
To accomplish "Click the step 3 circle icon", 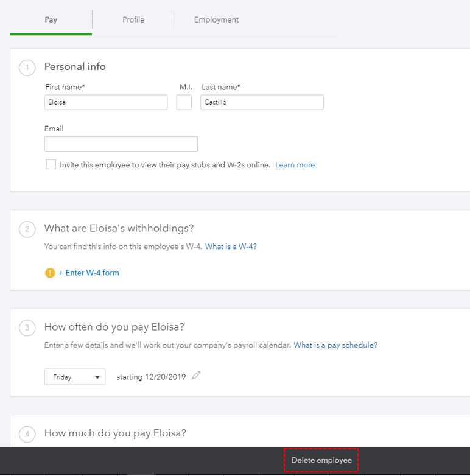I will (27, 327).
